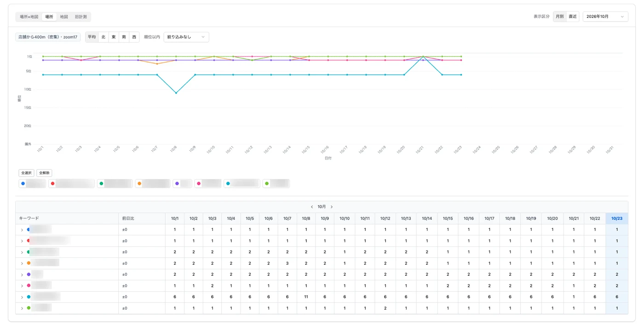This screenshot has width=644, height=324.
Task: Expand the red-dot keyword row chevron
Action: click(22, 241)
